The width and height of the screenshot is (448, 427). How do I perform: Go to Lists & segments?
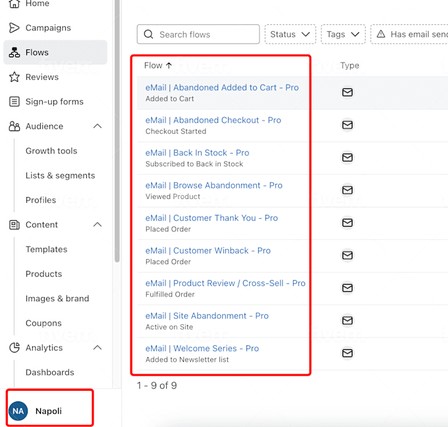pos(60,176)
